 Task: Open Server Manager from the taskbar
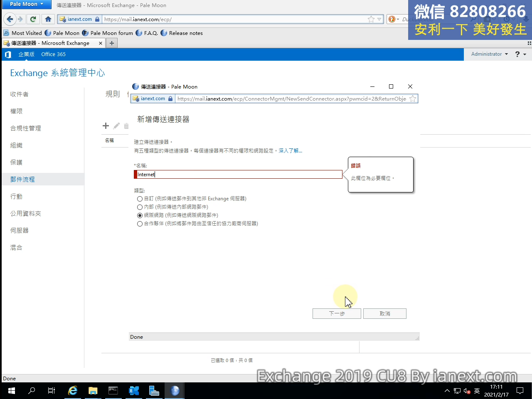(154, 391)
